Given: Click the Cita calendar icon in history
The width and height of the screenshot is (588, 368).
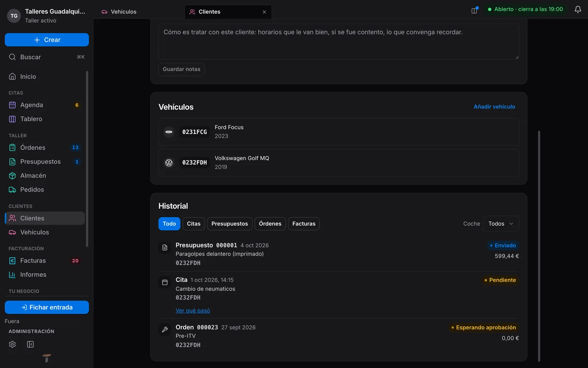Looking at the screenshot, I should (x=165, y=282).
